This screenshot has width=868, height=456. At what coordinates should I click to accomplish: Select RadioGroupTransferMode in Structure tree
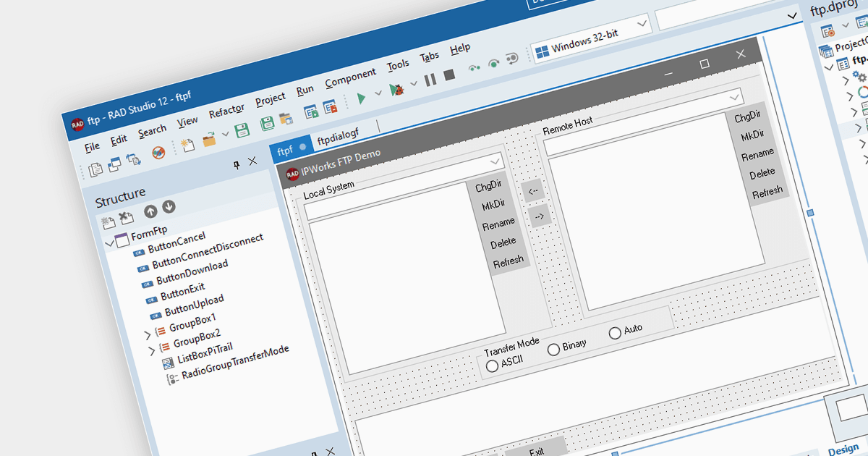tap(235, 361)
